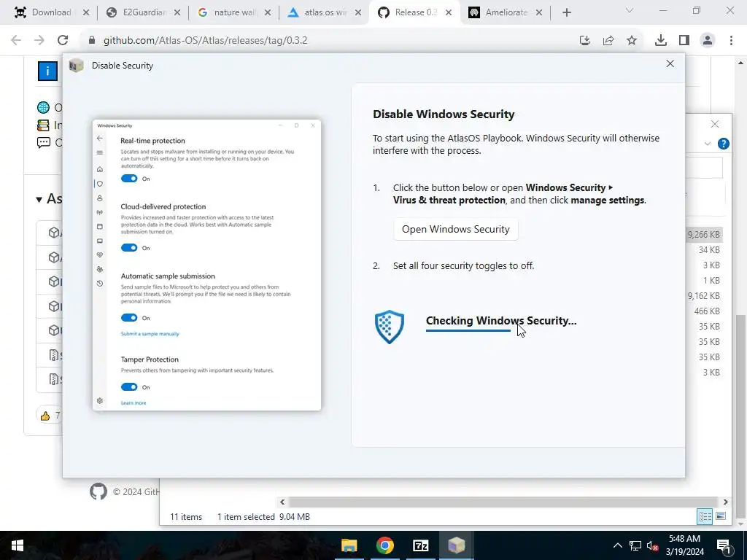Expand the ribbon chevron in the file window
The width and height of the screenshot is (747, 560).
(708, 144)
